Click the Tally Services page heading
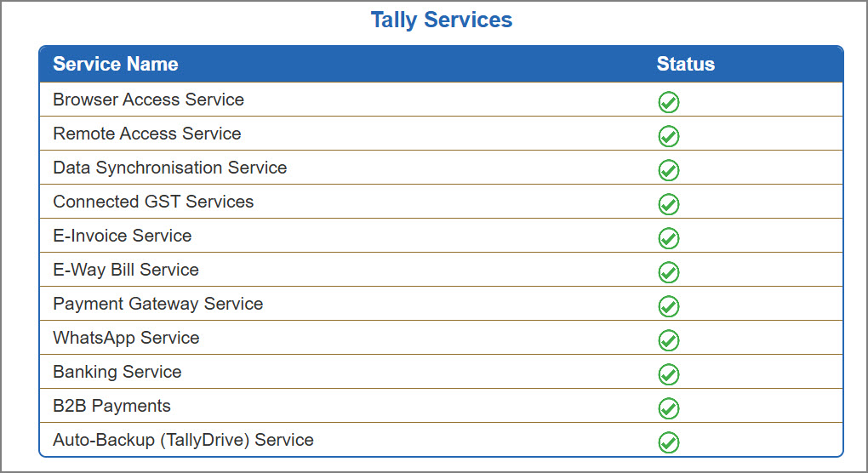The image size is (868, 473). pos(441,20)
